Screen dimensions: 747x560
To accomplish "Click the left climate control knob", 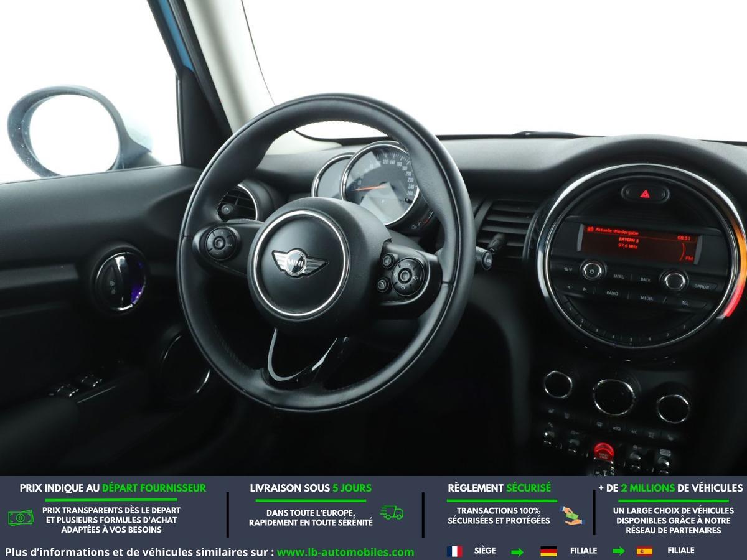I will click(x=558, y=384).
